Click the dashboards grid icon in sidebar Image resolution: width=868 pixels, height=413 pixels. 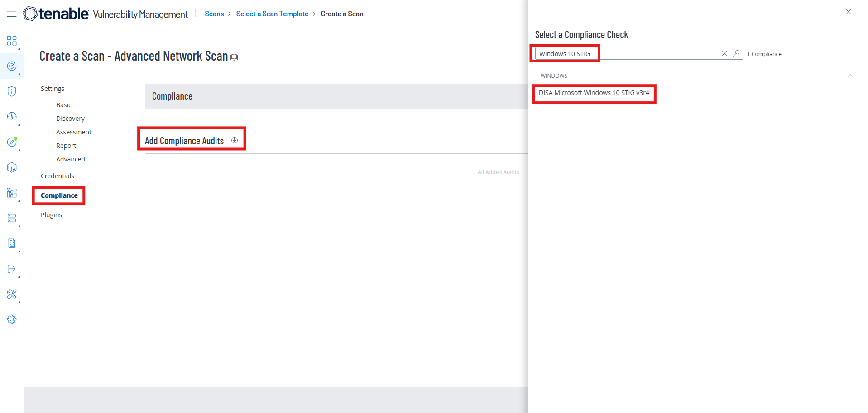(12, 41)
